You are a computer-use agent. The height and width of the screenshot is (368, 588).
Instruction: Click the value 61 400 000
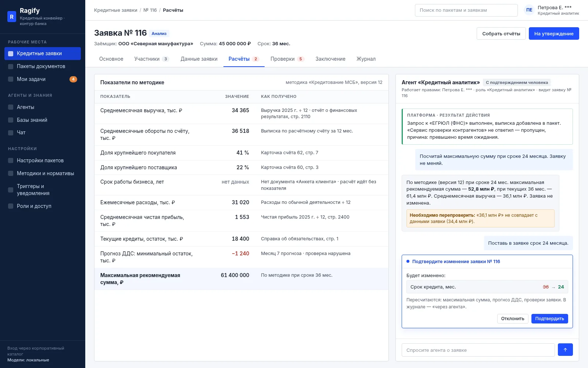pyautogui.click(x=235, y=275)
